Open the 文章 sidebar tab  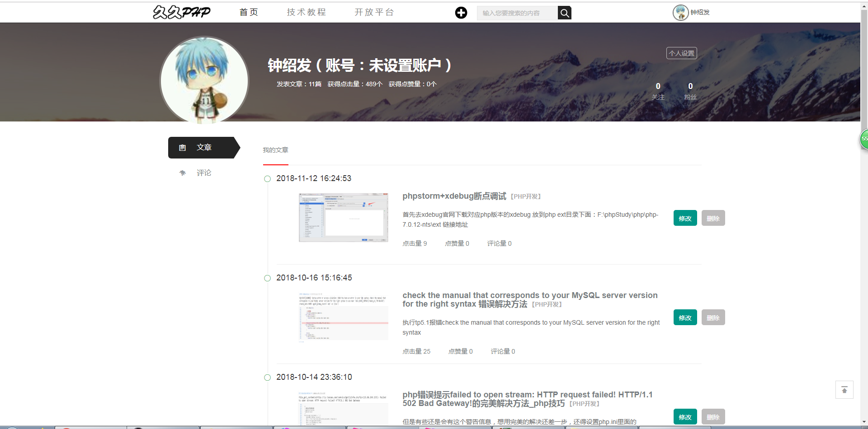click(x=203, y=148)
